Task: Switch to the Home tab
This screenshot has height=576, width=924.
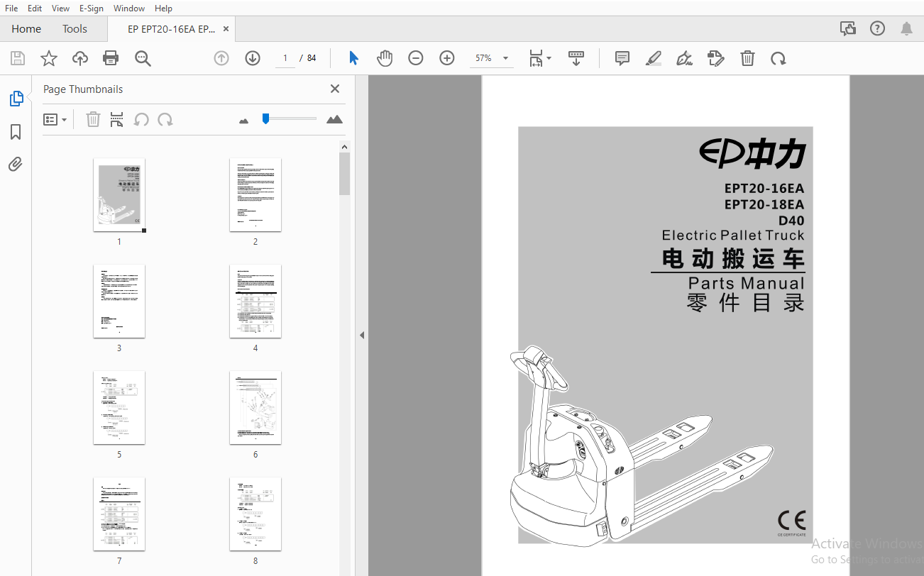Action: (26, 29)
